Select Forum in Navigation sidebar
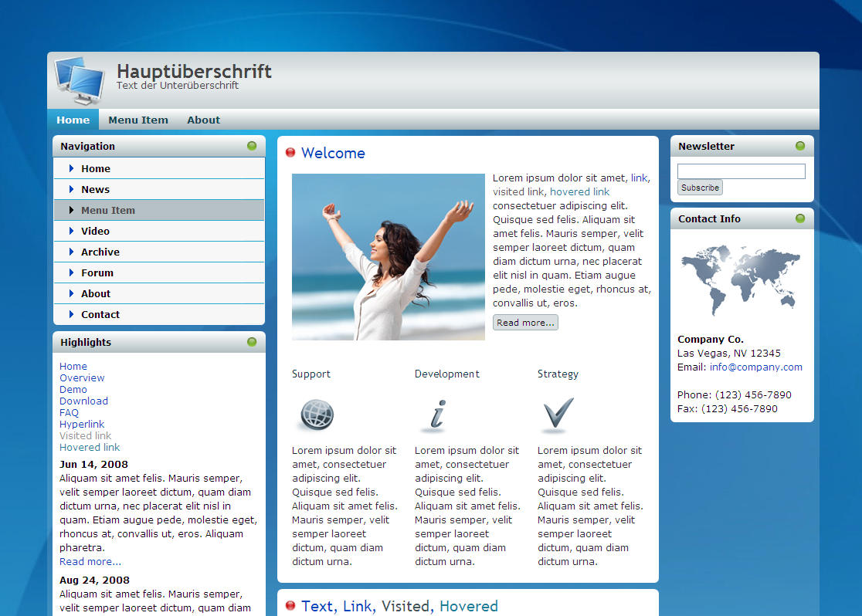 click(x=159, y=273)
